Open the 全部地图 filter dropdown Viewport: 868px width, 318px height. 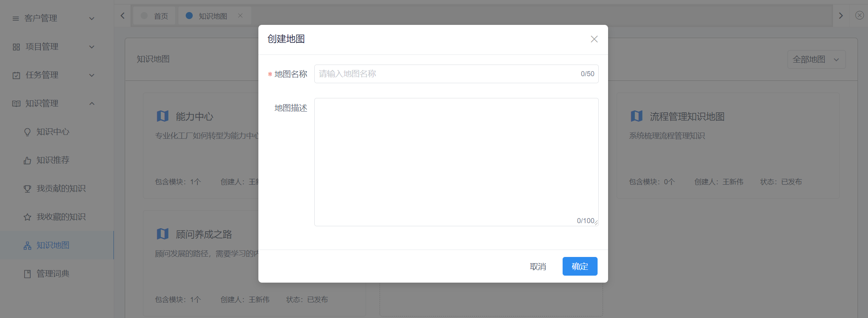[x=816, y=59]
